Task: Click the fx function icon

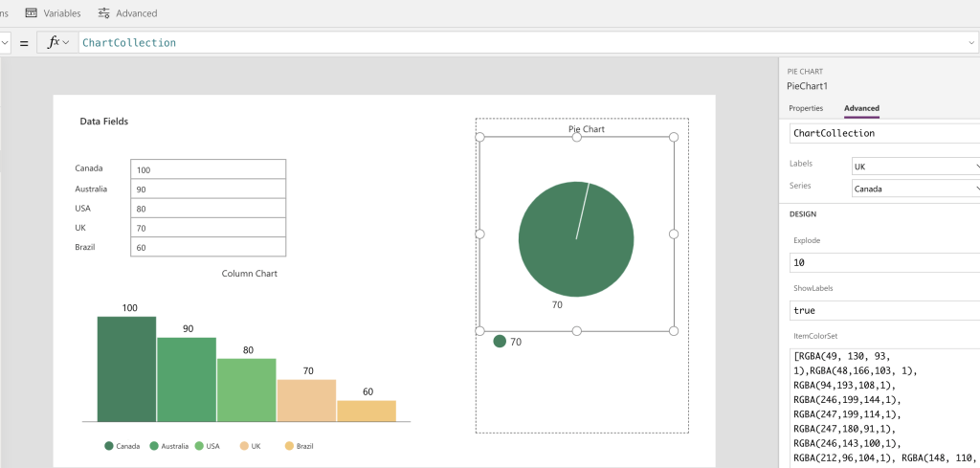Action: [x=54, y=43]
